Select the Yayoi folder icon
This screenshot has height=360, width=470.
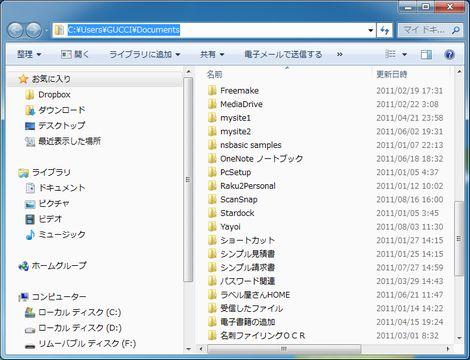(212, 227)
